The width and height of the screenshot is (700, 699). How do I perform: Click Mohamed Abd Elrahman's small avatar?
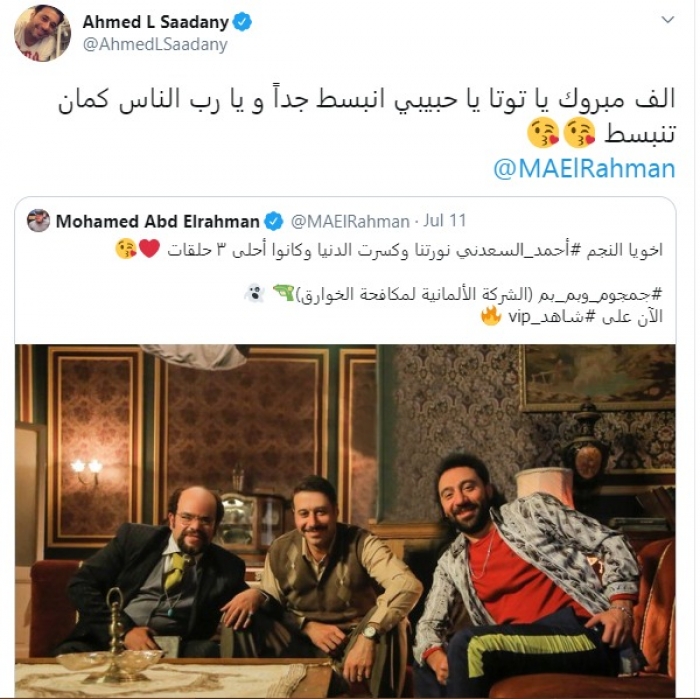[38, 221]
